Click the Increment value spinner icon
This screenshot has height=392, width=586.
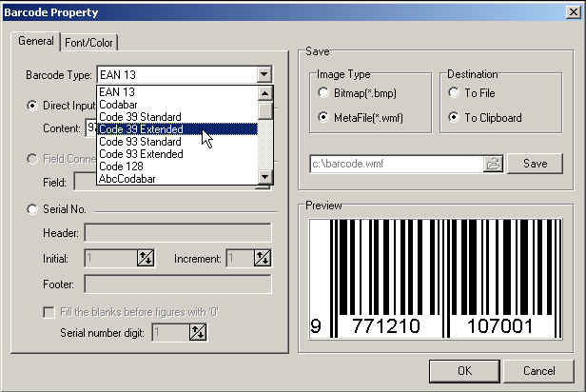click(263, 258)
